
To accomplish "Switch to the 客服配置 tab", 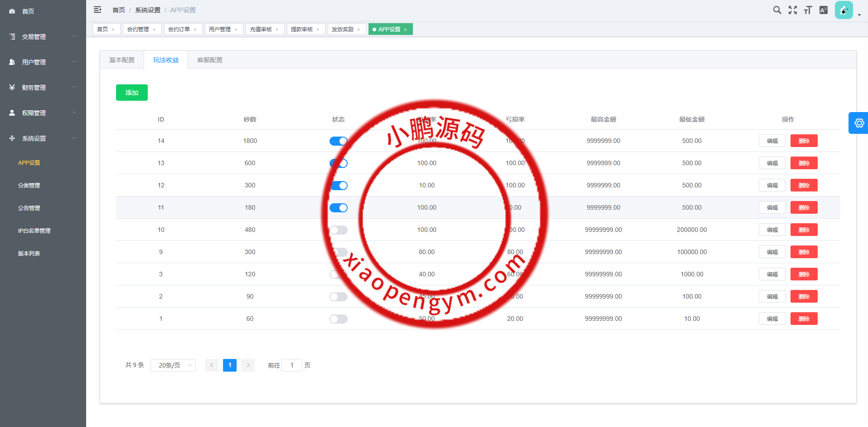I will 210,60.
